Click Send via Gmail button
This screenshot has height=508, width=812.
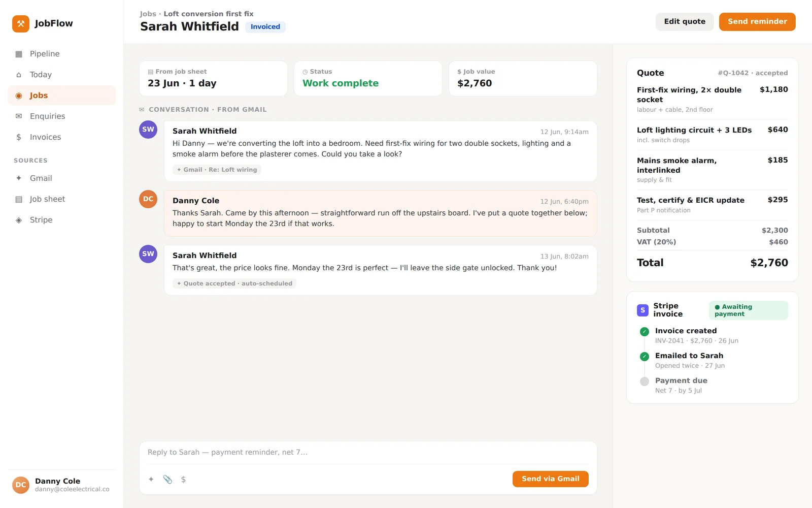[x=551, y=479]
